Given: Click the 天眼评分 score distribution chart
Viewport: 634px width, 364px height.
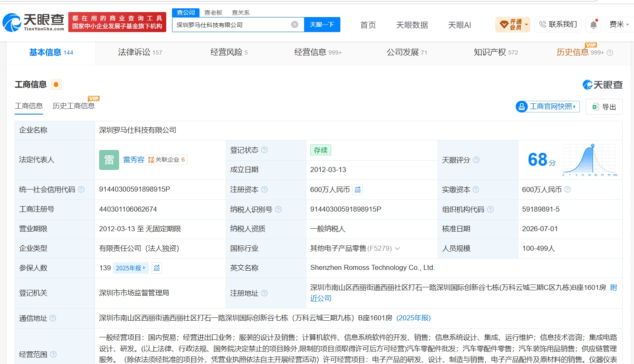Looking at the screenshot, I should point(589,160).
